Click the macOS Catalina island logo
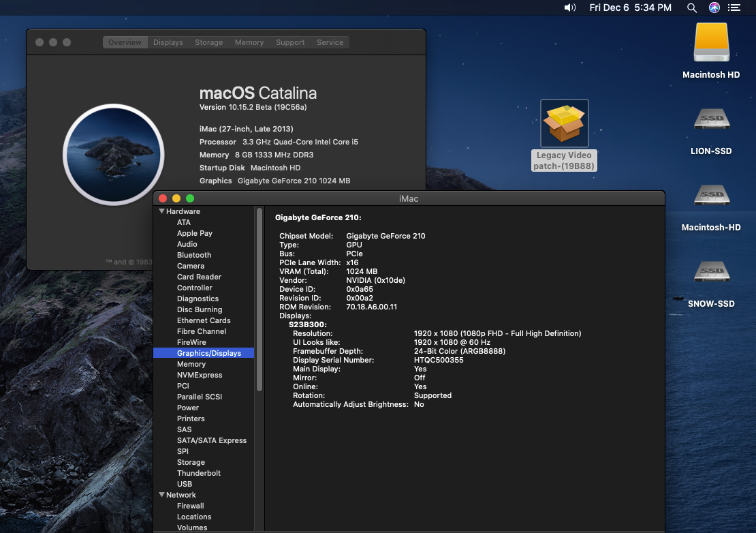 click(114, 155)
